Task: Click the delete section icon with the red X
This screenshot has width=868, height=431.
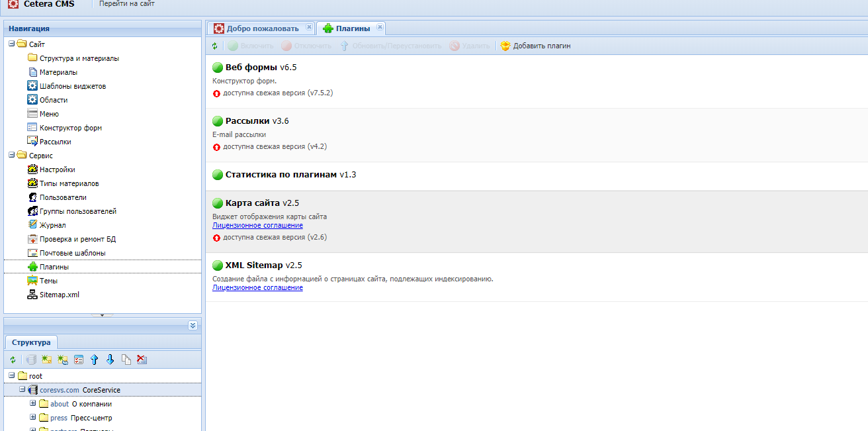Action: tap(142, 359)
